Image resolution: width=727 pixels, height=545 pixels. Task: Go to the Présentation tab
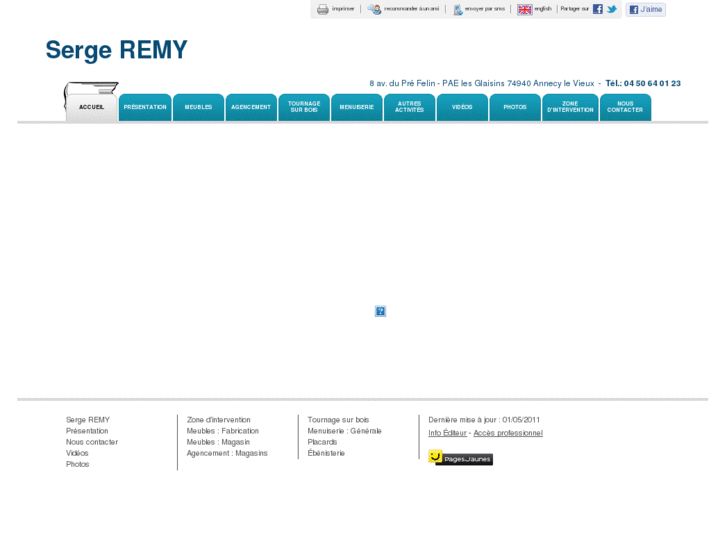pyautogui.click(x=145, y=107)
